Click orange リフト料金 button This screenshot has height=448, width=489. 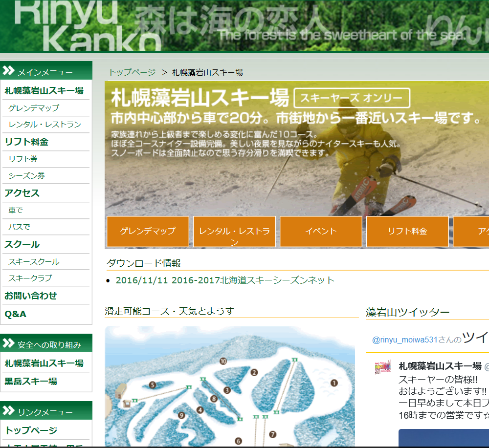tap(407, 232)
